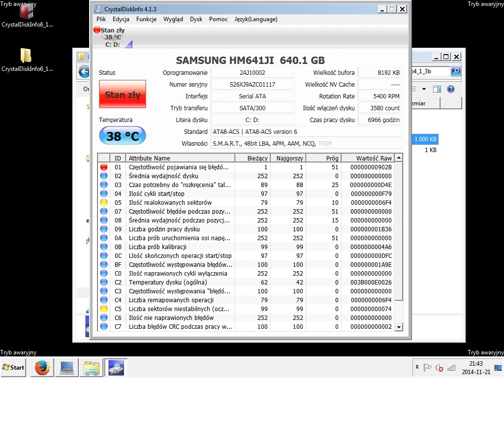This screenshot has width=504, height=443.
Task: Open the Plik menu
Action: (101, 19)
